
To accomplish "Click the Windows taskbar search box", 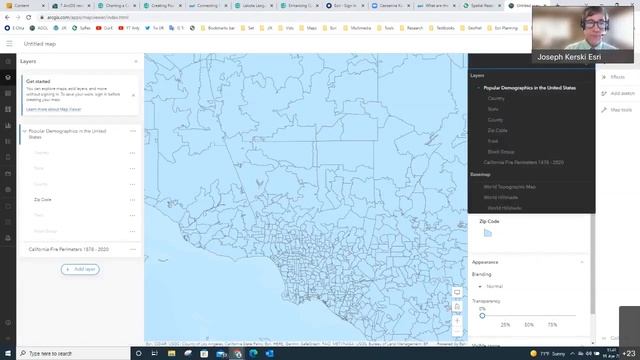I will [x=73, y=353].
